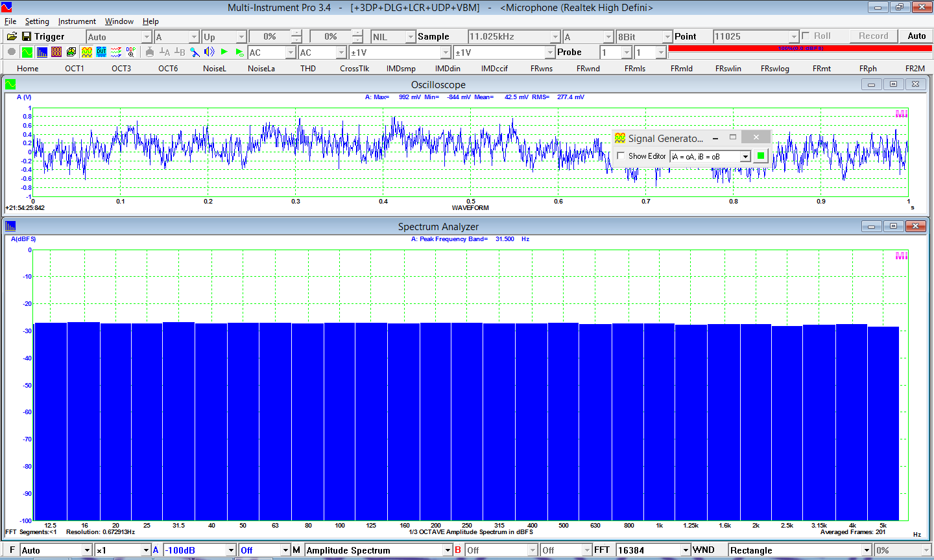Click the red input level meter bar
The height and width of the screenshot is (560, 934).
coord(799,49)
